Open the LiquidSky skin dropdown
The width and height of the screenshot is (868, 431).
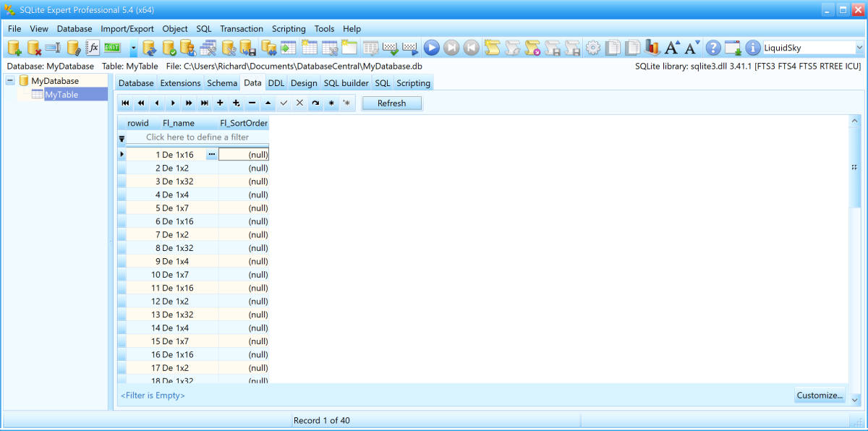point(859,48)
